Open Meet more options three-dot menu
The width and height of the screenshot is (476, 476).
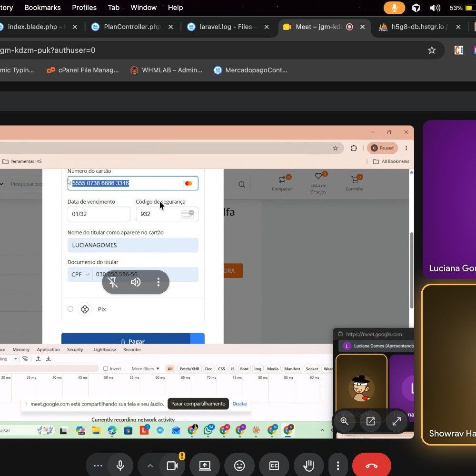338,466
